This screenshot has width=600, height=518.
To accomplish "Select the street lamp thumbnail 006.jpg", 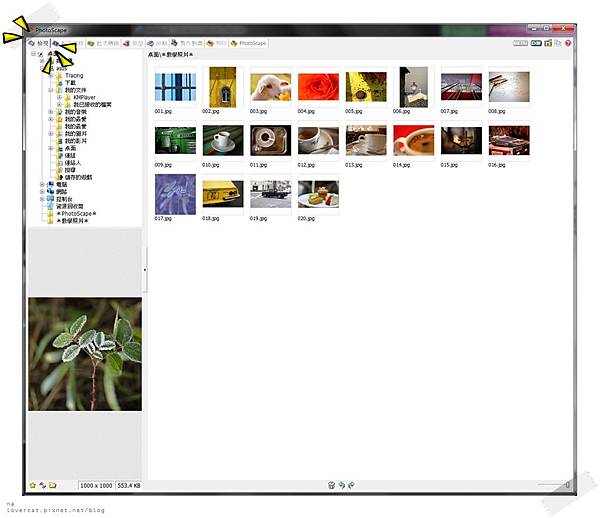I will tap(414, 87).
